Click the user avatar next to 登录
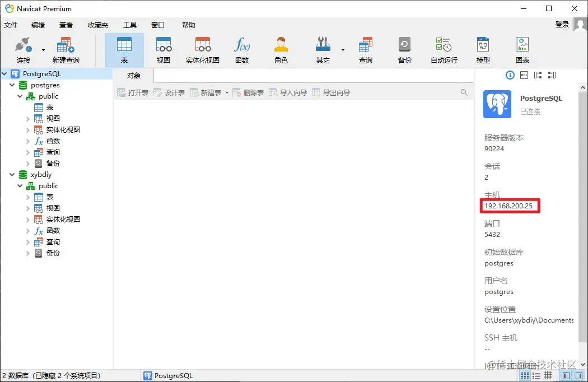This screenshot has width=588, height=382. [581, 26]
